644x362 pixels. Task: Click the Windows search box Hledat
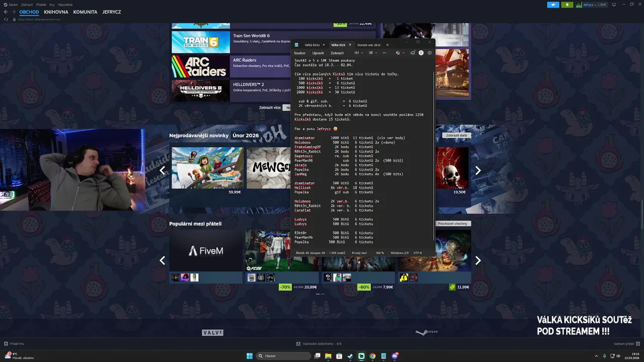click(x=284, y=356)
